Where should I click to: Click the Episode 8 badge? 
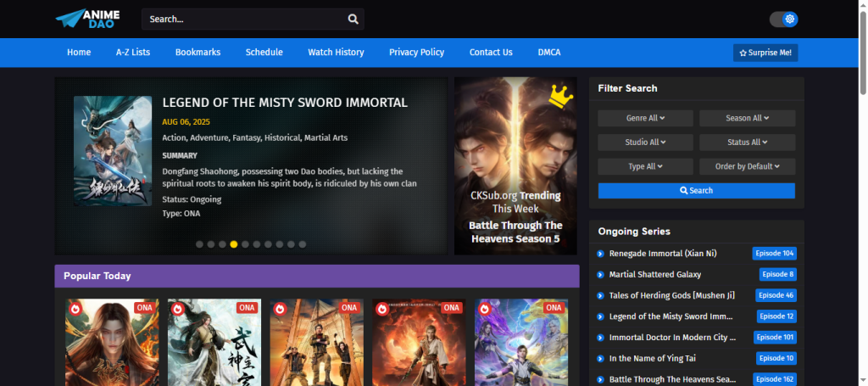(778, 275)
